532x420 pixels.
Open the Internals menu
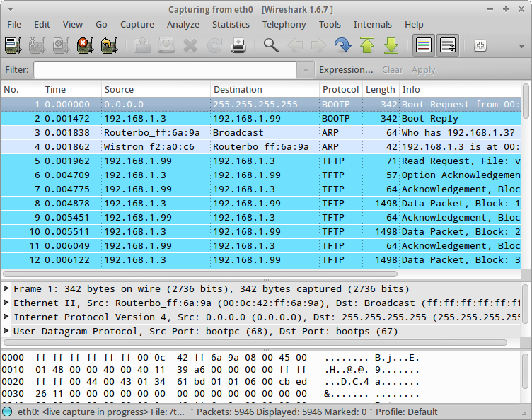373,25
